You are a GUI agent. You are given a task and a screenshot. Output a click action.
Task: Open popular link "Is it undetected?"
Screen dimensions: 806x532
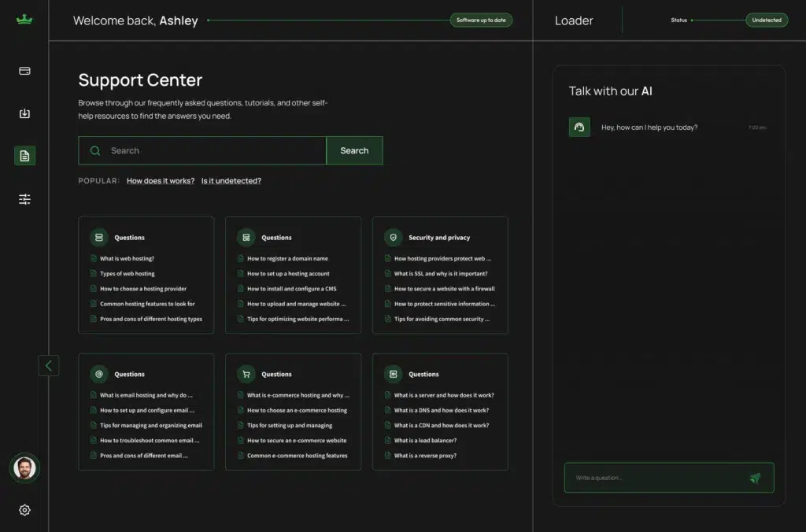[x=231, y=181]
